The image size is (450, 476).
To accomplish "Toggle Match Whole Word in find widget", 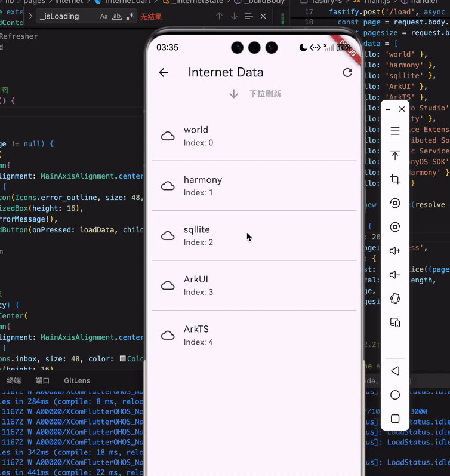I will [x=117, y=16].
